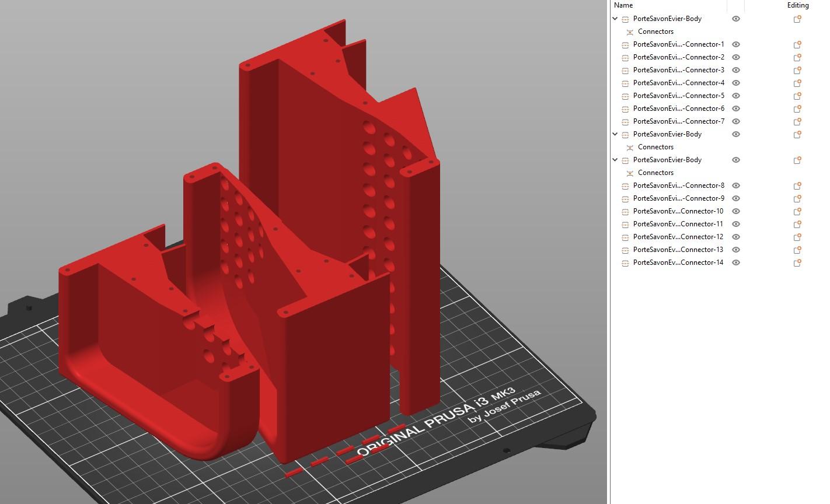Click object icon beside Connector-2 name
The width and height of the screenshot is (830, 504).
pyautogui.click(x=625, y=57)
